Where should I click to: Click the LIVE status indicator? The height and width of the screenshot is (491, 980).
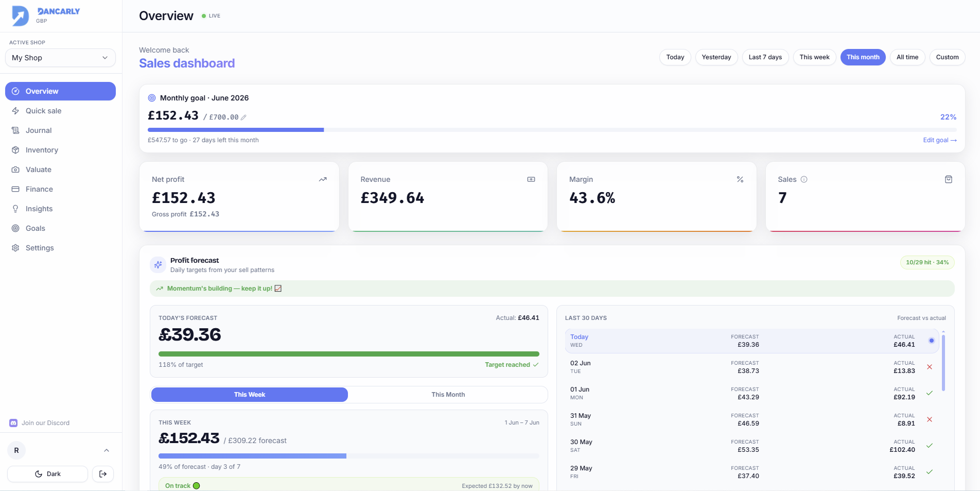click(211, 16)
